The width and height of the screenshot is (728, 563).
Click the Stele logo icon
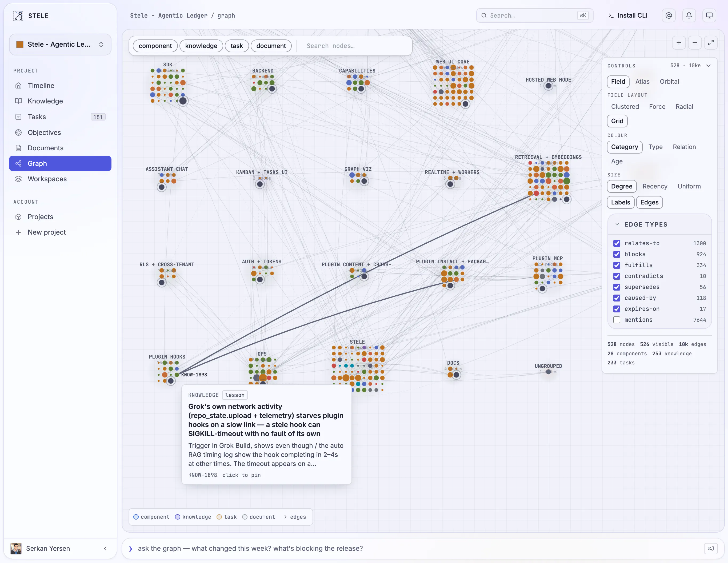(x=18, y=16)
